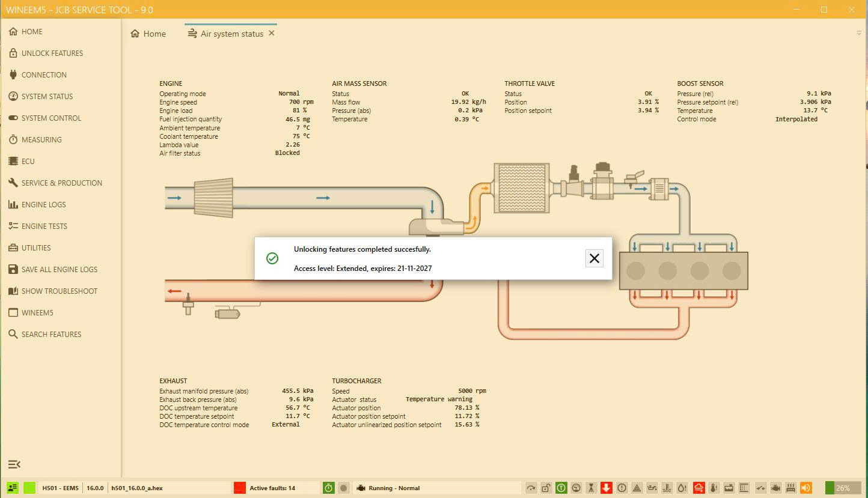Click the stopwatch icon next to Active faults

point(328,488)
